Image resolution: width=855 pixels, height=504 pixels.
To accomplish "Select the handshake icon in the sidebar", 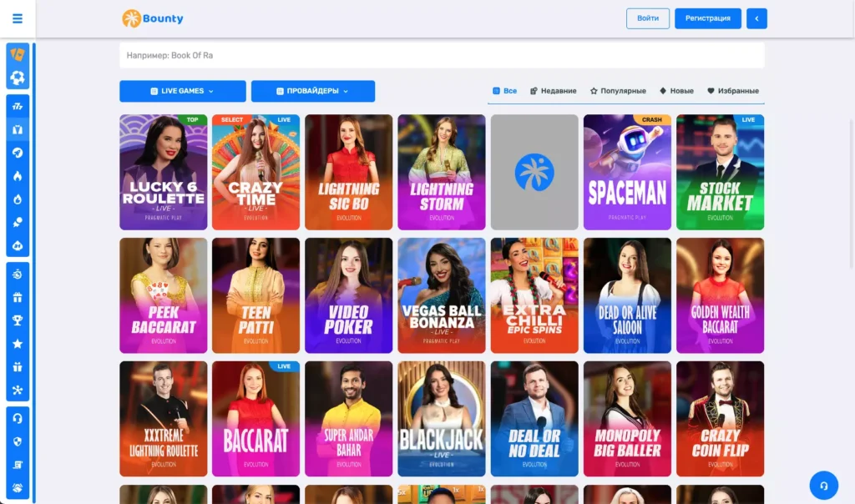I will pos(18,488).
